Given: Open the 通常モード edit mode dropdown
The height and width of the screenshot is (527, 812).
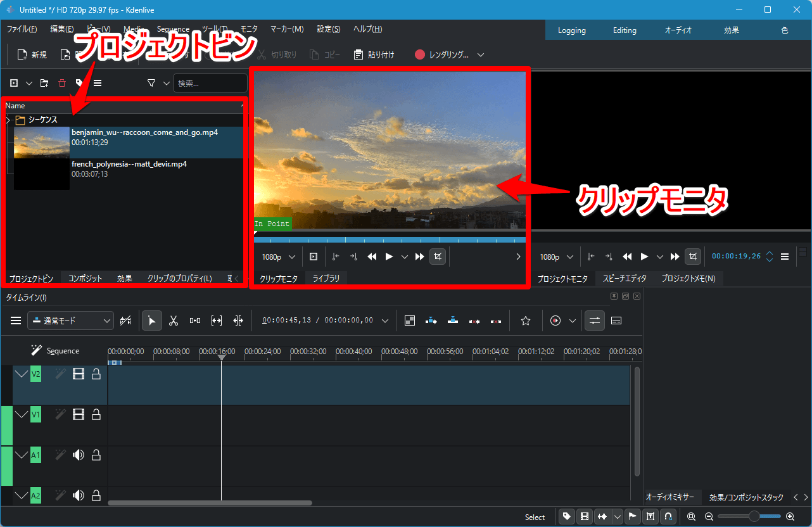Looking at the screenshot, I should 70,321.
